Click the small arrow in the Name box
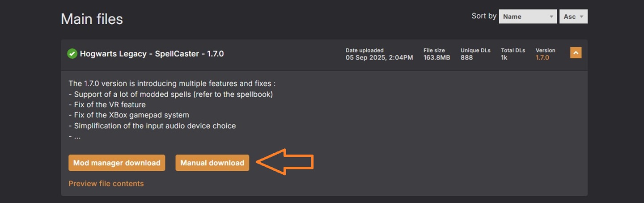644x203 pixels. (x=551, y=17)
